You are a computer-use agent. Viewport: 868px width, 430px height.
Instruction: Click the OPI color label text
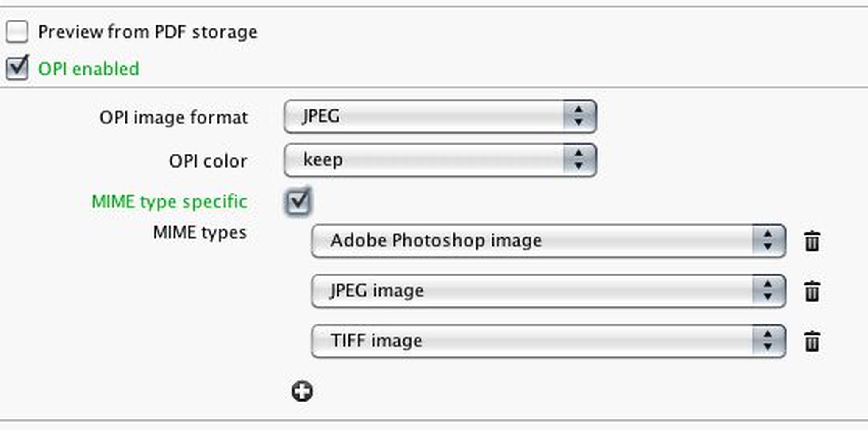point(208,161)
